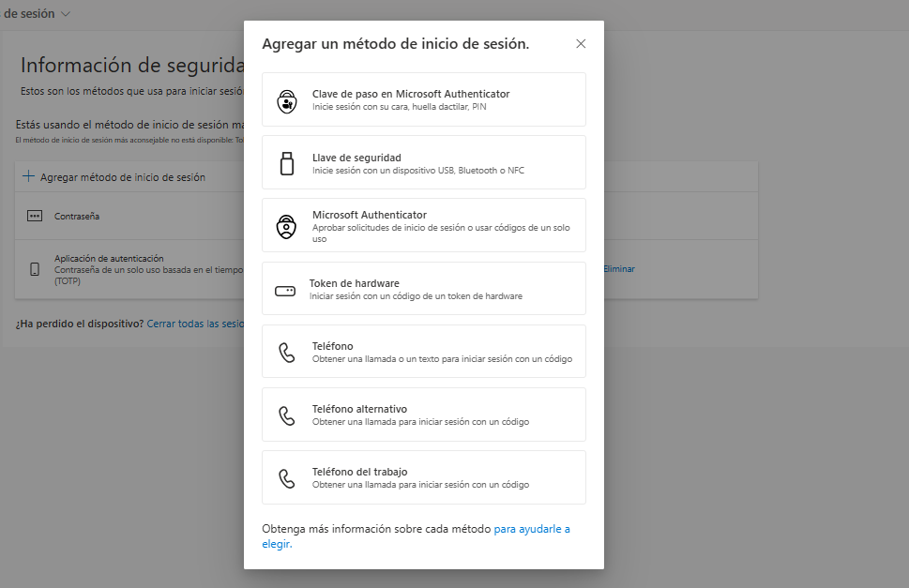Click the passkey Microsoft Authenticator icon
Viewport: 909px width, 588px height.
[x=286, y=100]
